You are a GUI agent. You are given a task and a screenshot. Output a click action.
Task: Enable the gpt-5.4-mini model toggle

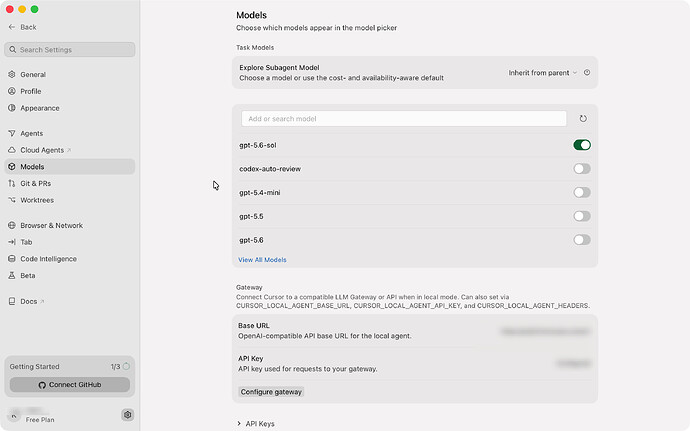582,192
